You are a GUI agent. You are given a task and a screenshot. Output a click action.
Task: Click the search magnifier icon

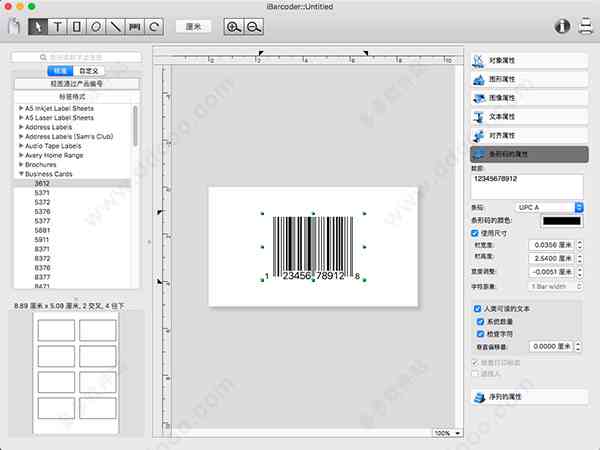point(43,57)
